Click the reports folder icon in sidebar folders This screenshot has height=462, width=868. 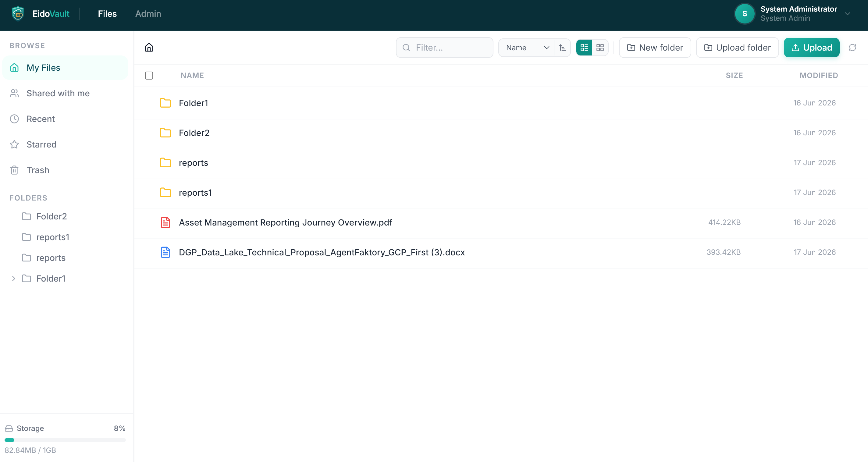(x=26, y=258)
